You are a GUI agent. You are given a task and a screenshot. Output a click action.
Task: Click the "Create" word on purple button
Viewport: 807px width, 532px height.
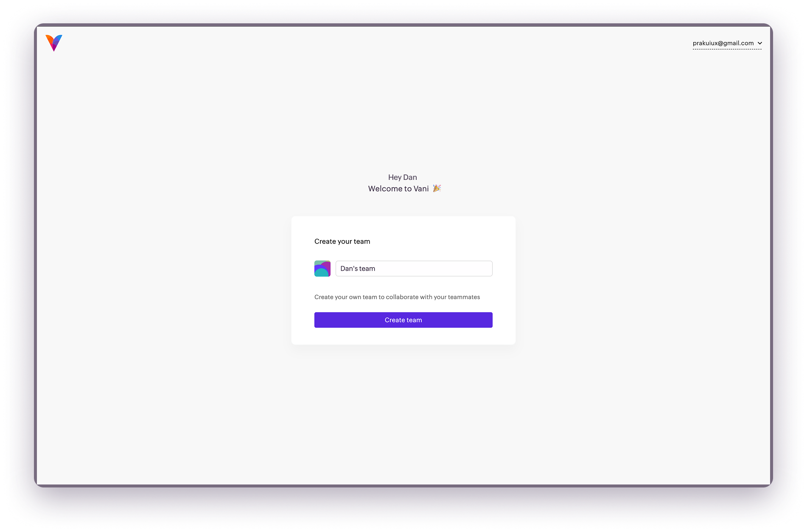pos(395,320)
